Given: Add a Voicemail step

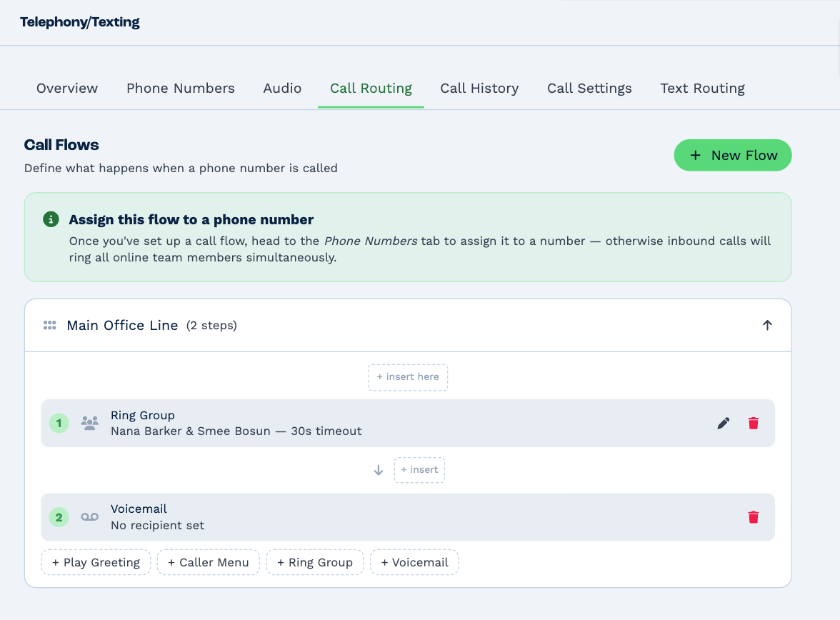Looking at the screenshot, I should [414, 563].
